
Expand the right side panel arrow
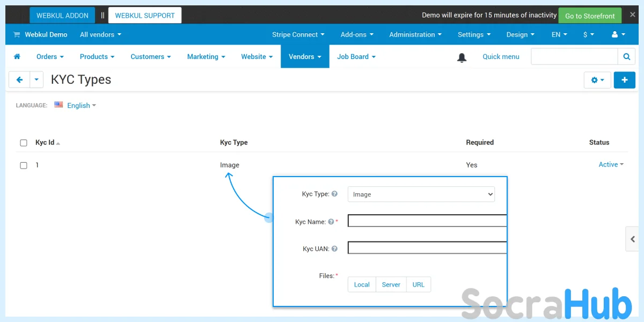(x=633, y=239)
